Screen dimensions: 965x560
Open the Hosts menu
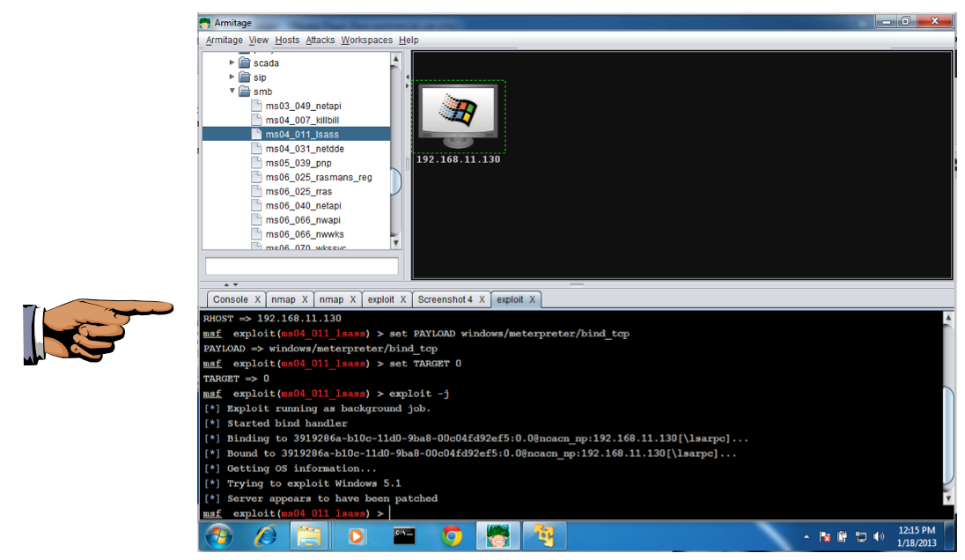click(287, 40)
